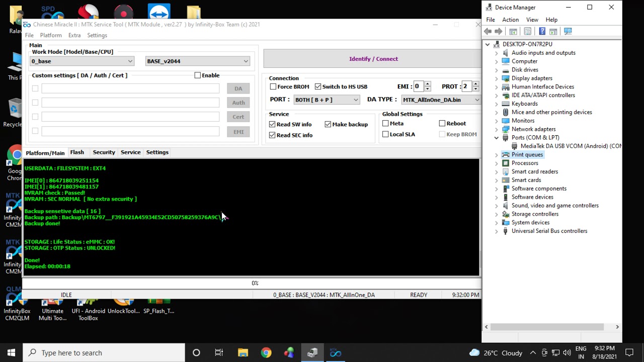Check the Meta global setting

pos(385,123)
